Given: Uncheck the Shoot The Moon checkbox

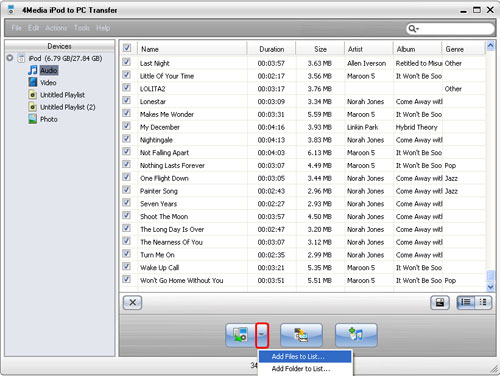Looking at the screenshot, I should (126, 215).
